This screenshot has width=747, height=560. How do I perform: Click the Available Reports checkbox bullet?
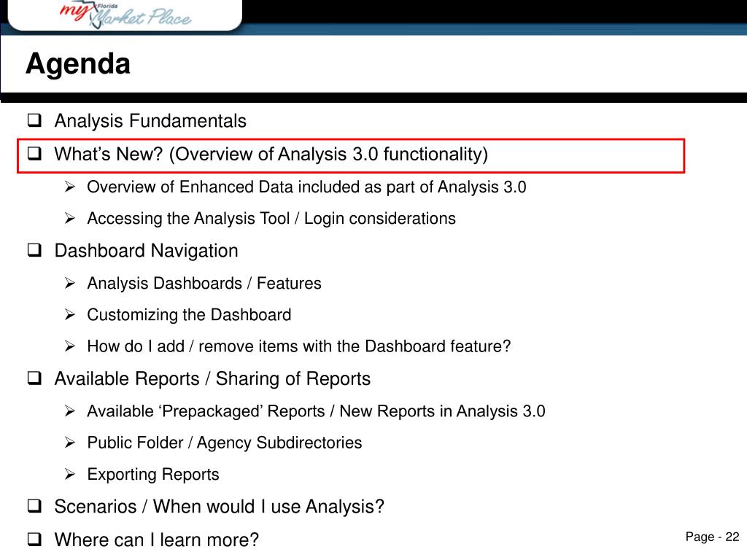point(34,378)
